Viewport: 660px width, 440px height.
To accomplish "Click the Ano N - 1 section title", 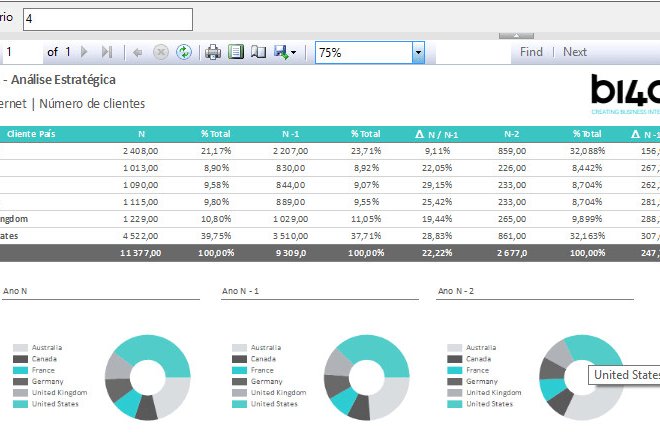I will (x=240, y=291).
